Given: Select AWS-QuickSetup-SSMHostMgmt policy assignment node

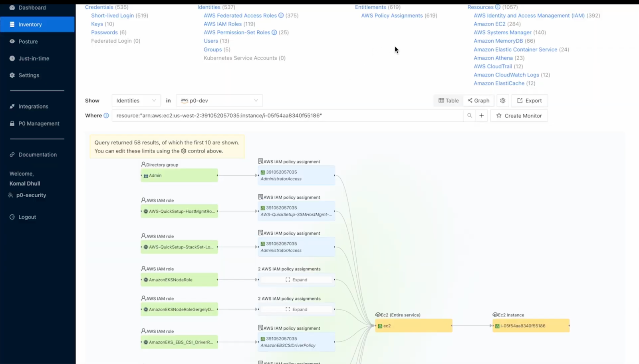Looking at the screenshot, I should pyautogui.click(x=296, y=211).
